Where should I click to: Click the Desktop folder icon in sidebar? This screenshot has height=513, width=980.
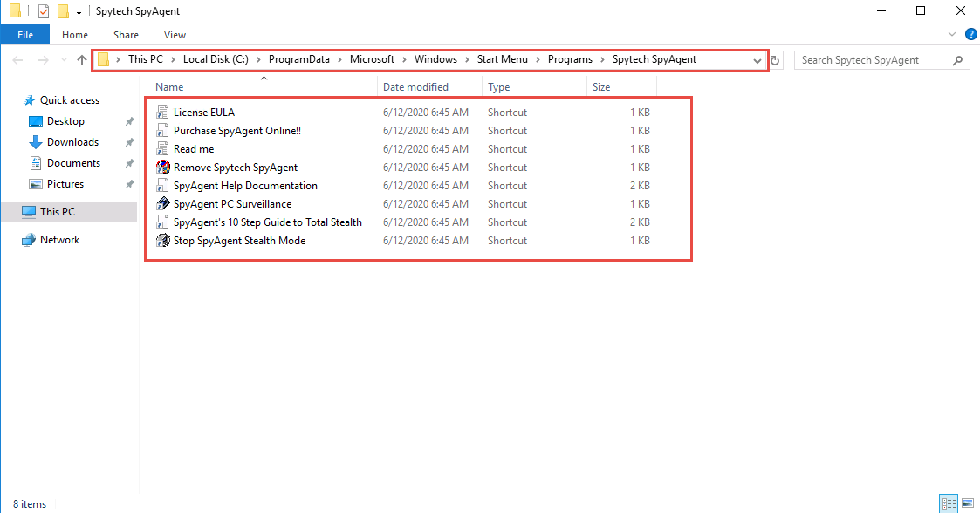click(x=37, y=121)
